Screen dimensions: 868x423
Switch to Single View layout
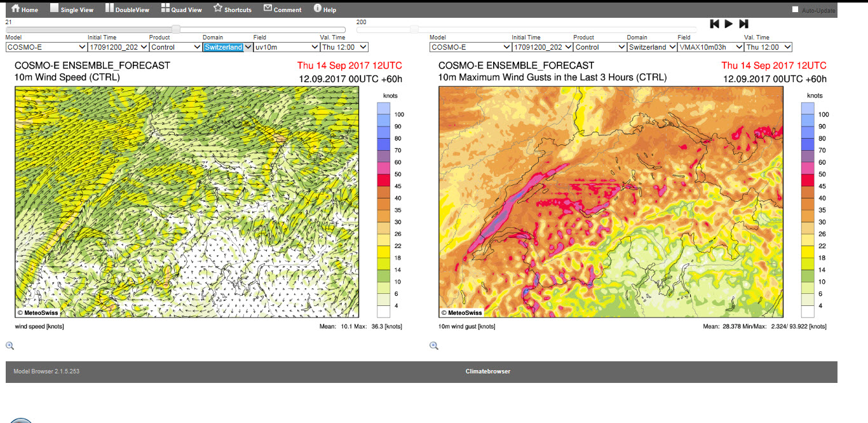(x=55, y=9)
